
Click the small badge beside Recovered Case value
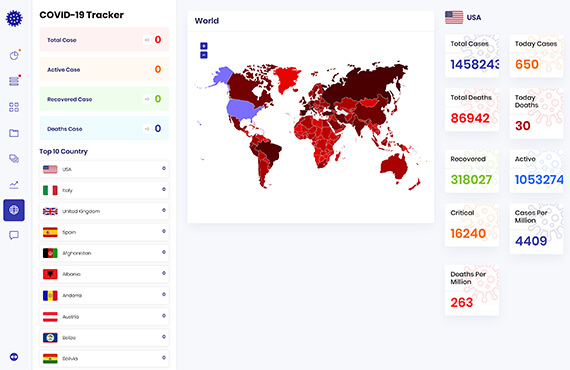(147, 99)
